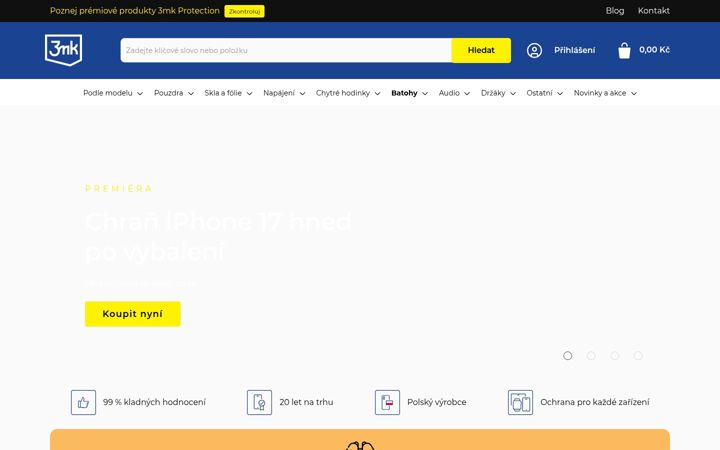Click the 20 let na trhu text
Screen dimensions: 720x450
pyautogui.click(x=306, y=402)
